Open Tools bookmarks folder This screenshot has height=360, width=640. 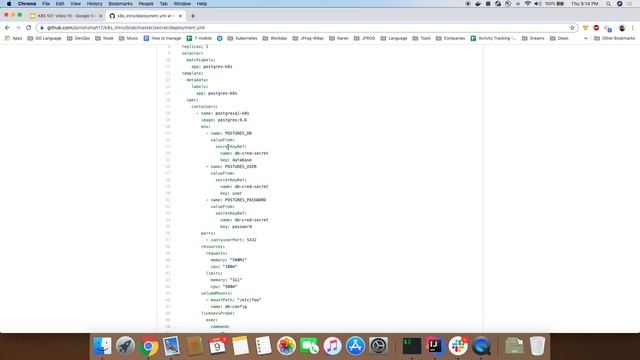point(422,38)
